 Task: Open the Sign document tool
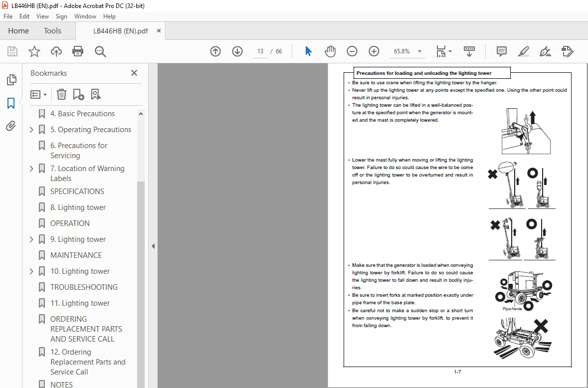point(545,51)
